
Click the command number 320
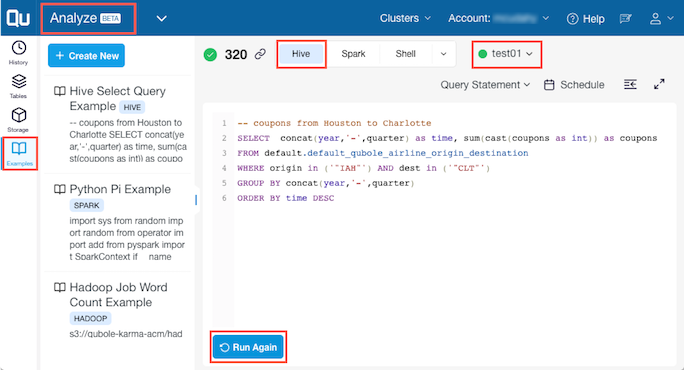click(236, 55)
